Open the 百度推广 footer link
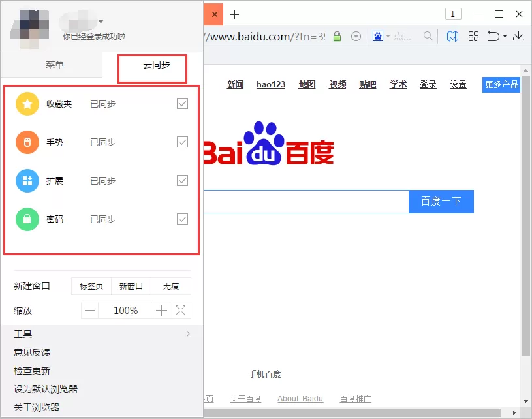This screenshot has height=419, width=532. click(355, 399)
